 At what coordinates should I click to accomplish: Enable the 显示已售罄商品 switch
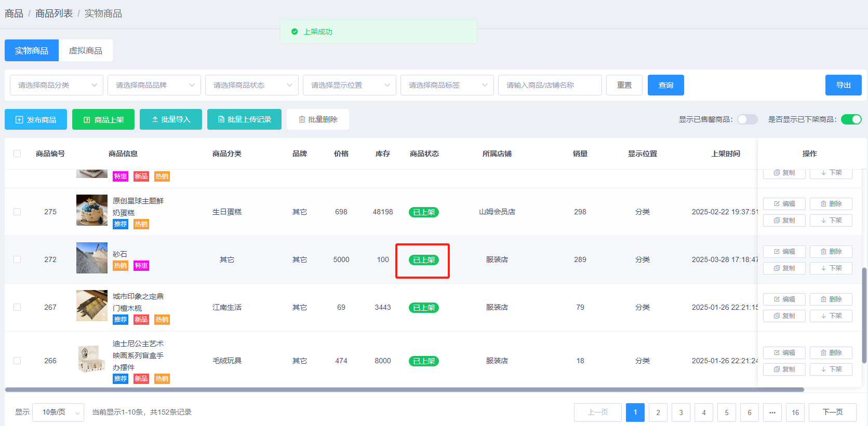[x=747, y=119]
